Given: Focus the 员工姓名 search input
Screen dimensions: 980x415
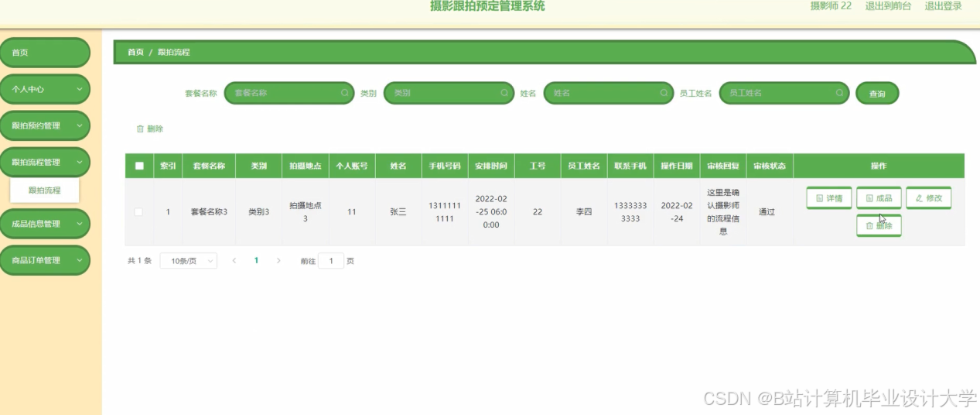Looking at the screenshot, I should point(784,93).
